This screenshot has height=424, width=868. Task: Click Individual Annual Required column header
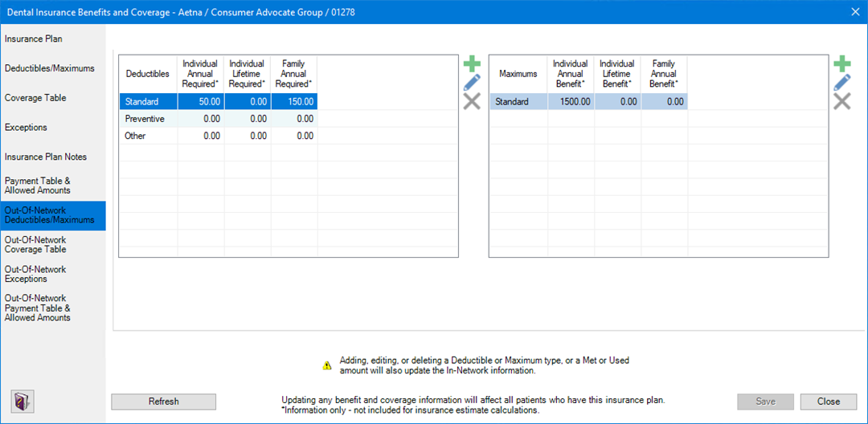click(x=201, y=74)
